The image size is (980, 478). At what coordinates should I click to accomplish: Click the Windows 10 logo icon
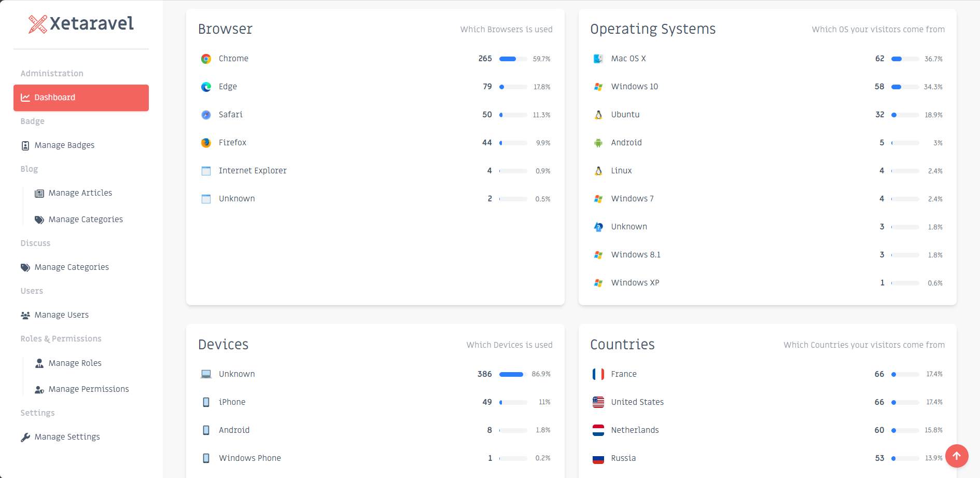point(598,86)
